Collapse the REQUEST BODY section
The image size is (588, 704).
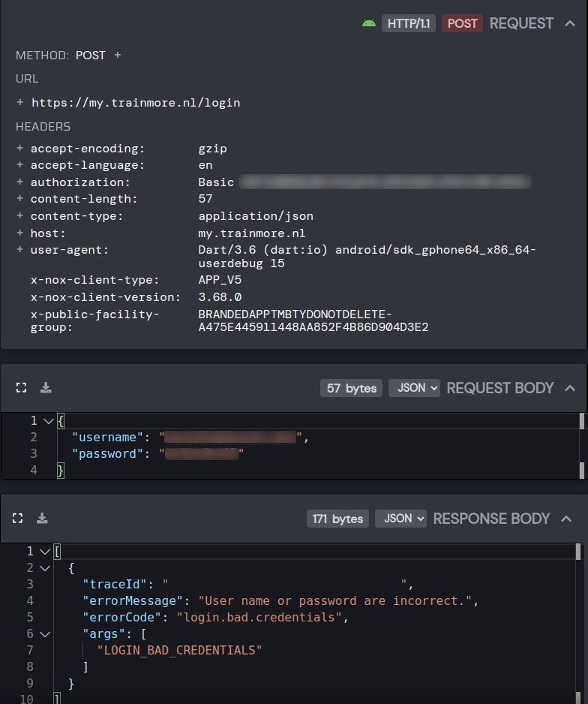click(569, 388)
